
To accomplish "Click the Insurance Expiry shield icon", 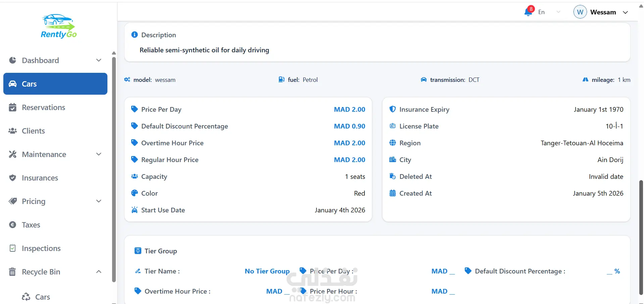I will pyautogui.click(x=392, y=109).
